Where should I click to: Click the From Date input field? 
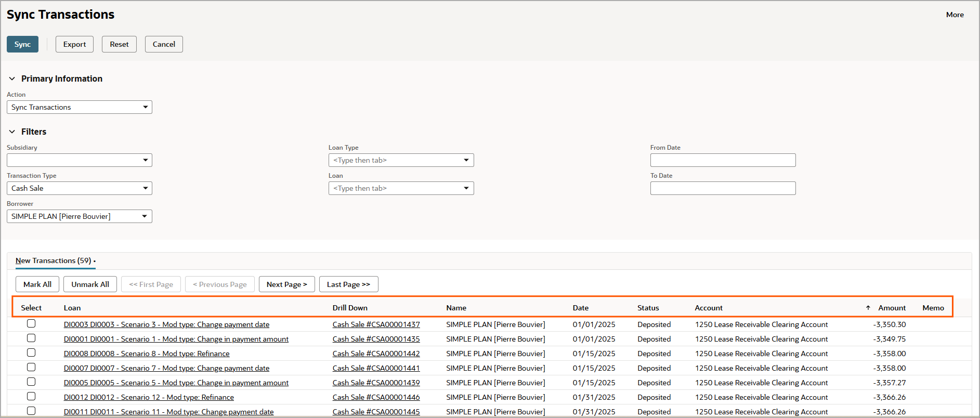pos(722,160)
